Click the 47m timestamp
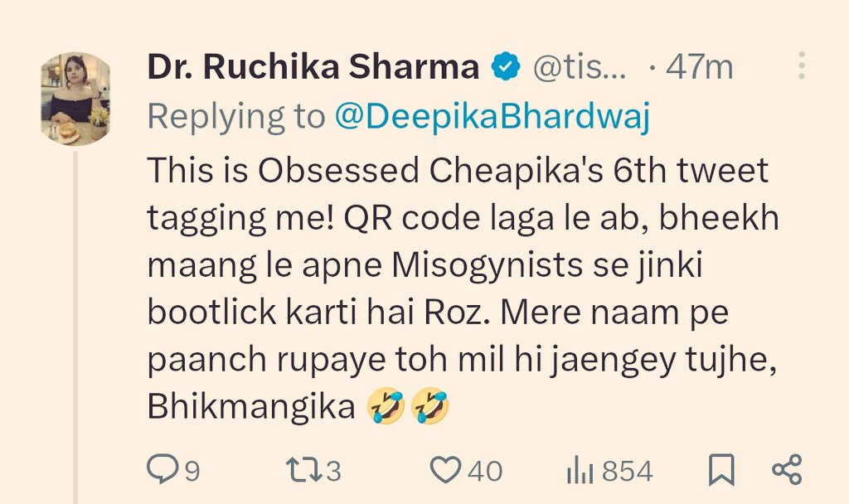 pos(700,68)
